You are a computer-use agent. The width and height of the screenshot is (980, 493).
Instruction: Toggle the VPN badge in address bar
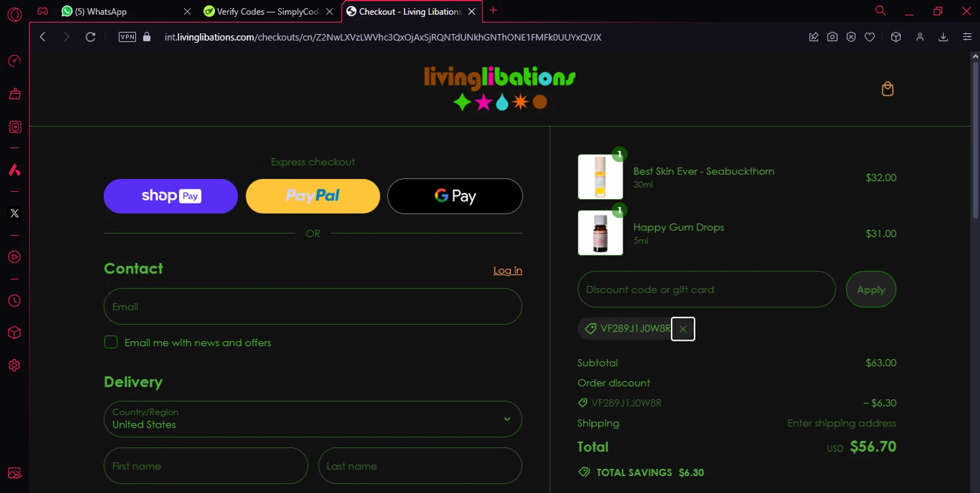(x=127, y=37)
